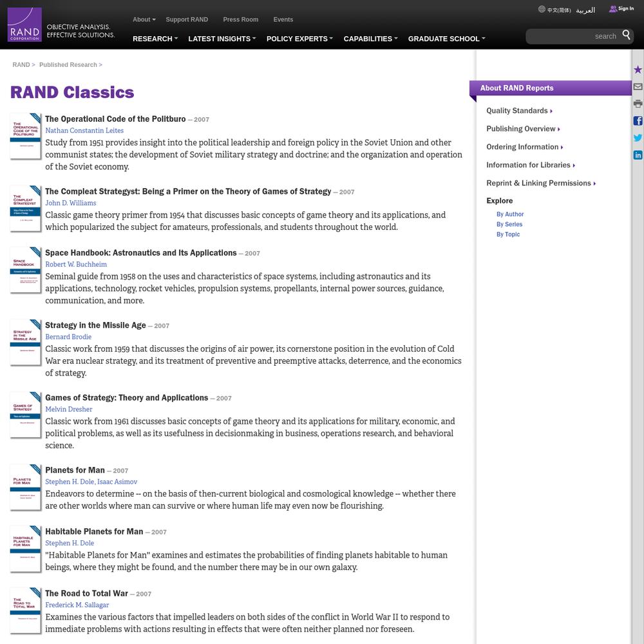Open Planets for Man title link
The height and width of the screenshot is (644, 644).
point(75,470)
